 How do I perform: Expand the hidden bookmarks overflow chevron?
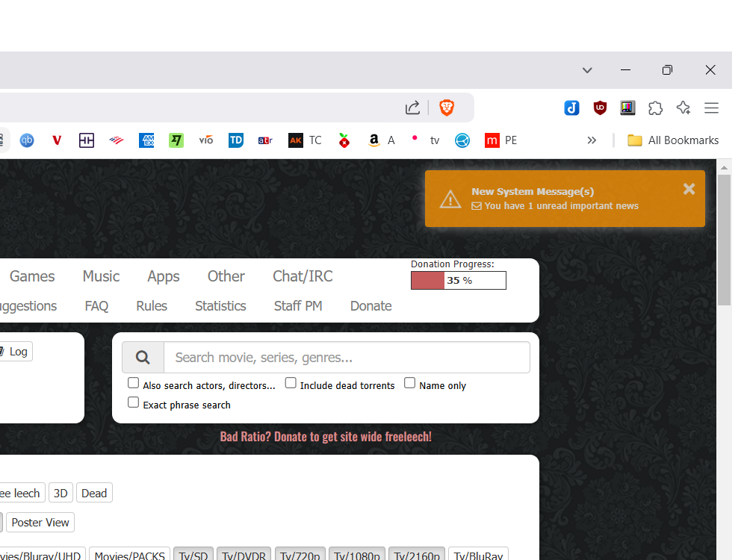click(x=592, y=140)
